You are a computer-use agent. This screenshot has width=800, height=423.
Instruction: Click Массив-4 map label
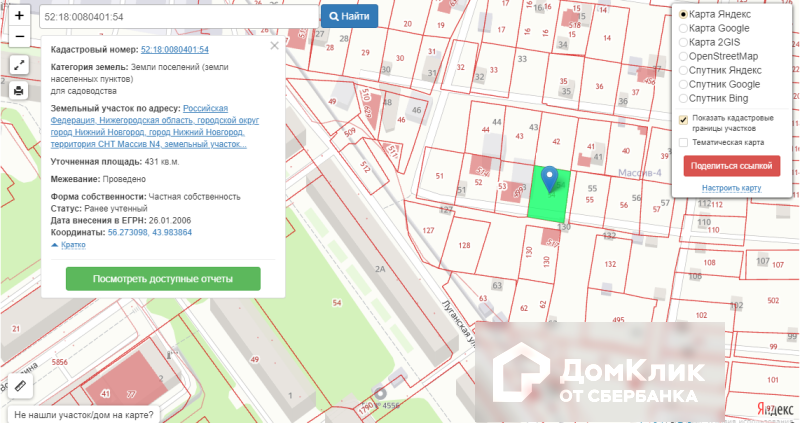[640, 173]
